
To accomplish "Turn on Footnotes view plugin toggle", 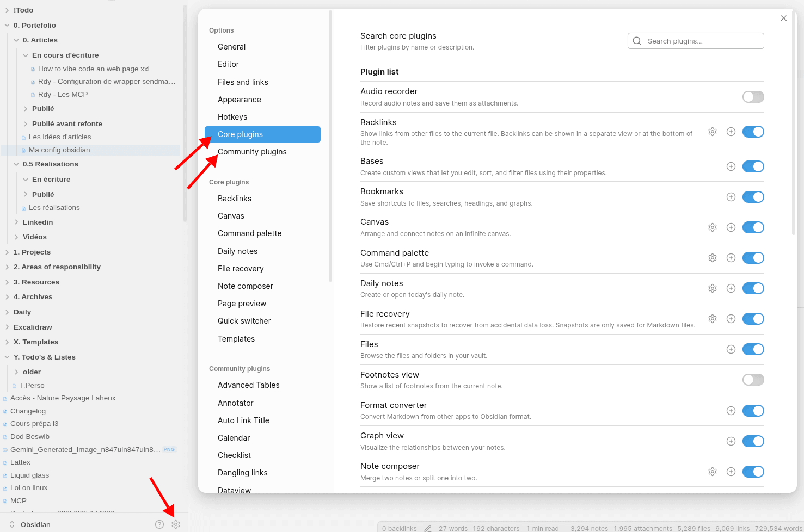I will coord(753,380).
